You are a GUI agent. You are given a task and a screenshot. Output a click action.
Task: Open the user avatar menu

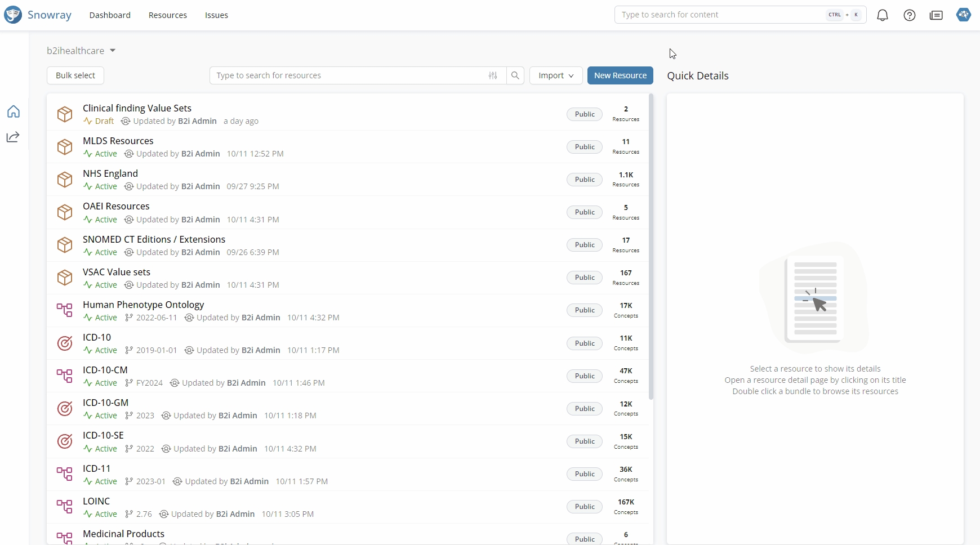(x=964, y=15)
